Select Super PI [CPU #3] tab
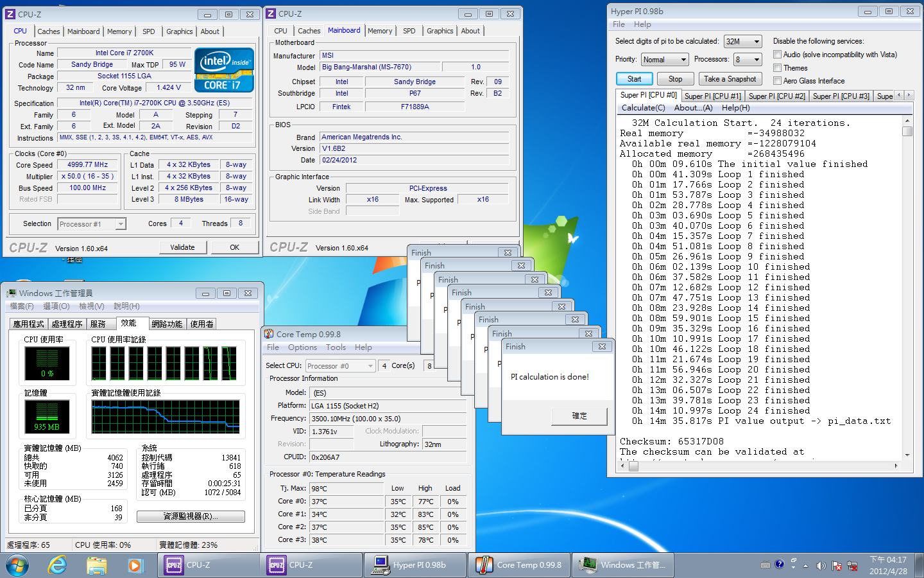Viewport: 924px width, 578px height. click(x=841, y=96)
